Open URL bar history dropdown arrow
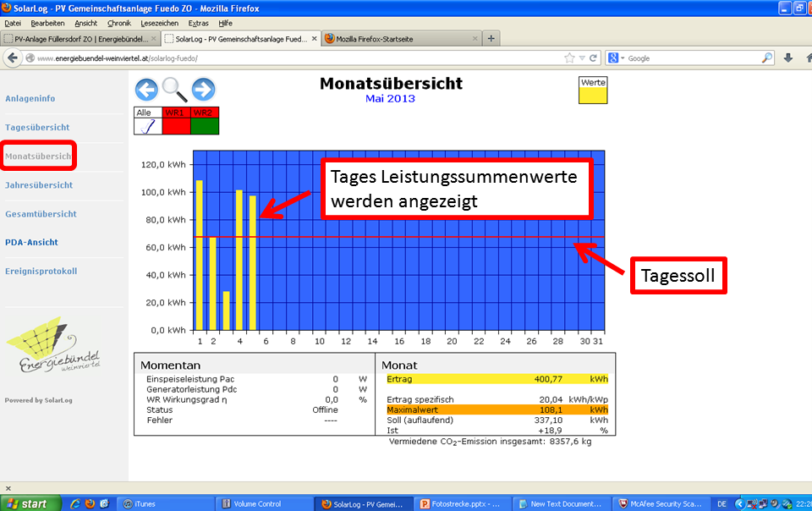This screenshot has height=511, width=812. coord(582,58)
